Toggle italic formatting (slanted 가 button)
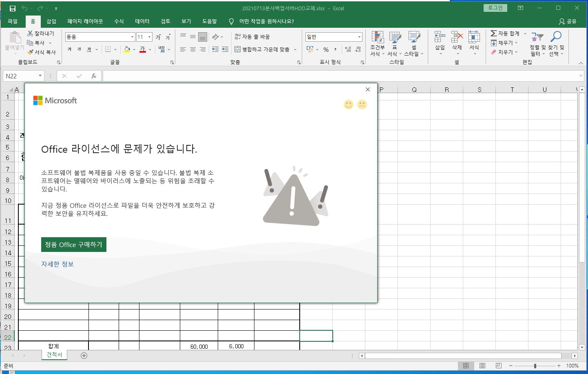Screen dimensions: 588x374 pos(79,49)
